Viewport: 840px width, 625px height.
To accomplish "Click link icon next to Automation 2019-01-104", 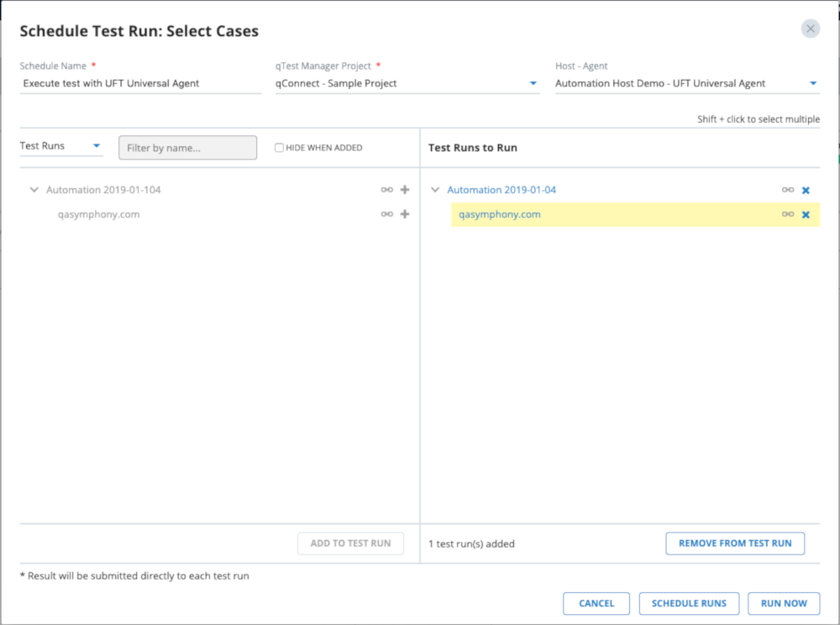I will tap(386, 190).
